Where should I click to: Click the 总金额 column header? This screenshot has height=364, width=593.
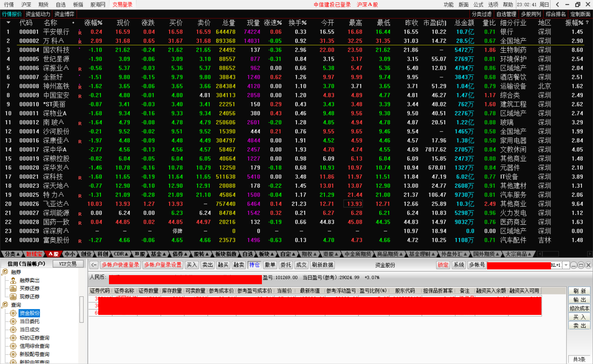point(464,23)
